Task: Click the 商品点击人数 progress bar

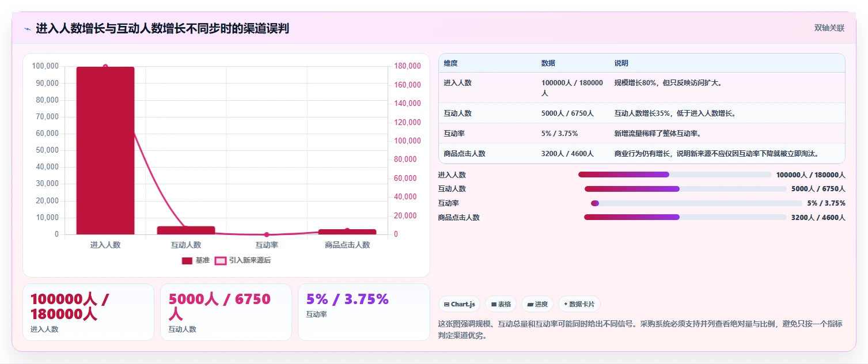Action: click(685, 217)
